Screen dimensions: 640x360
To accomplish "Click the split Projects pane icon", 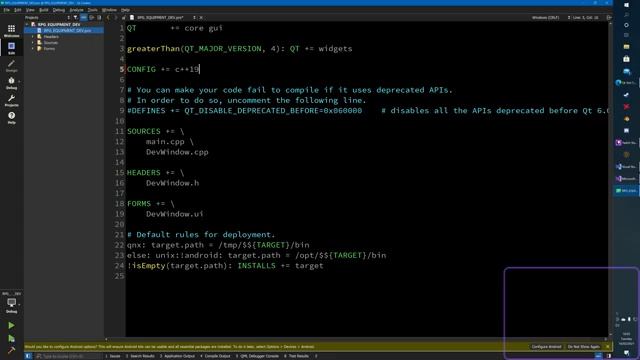I will coord(92,18).
